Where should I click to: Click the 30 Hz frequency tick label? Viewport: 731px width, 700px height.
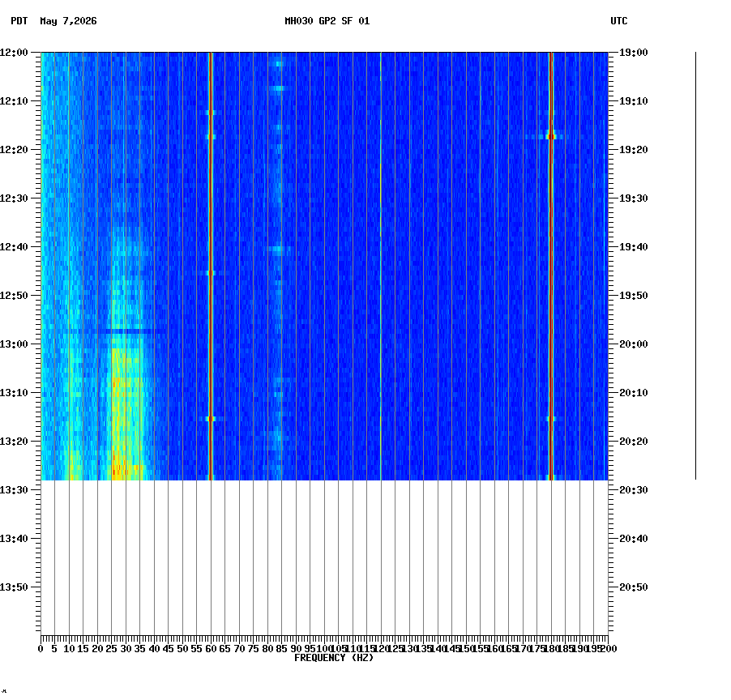coord(126,649)
